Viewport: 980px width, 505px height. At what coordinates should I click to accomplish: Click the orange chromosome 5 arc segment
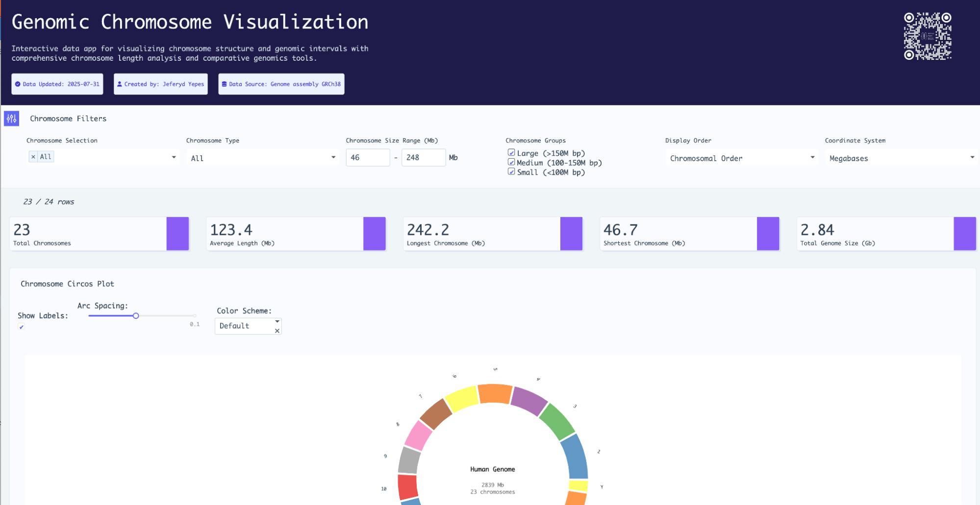pos(495,393)
